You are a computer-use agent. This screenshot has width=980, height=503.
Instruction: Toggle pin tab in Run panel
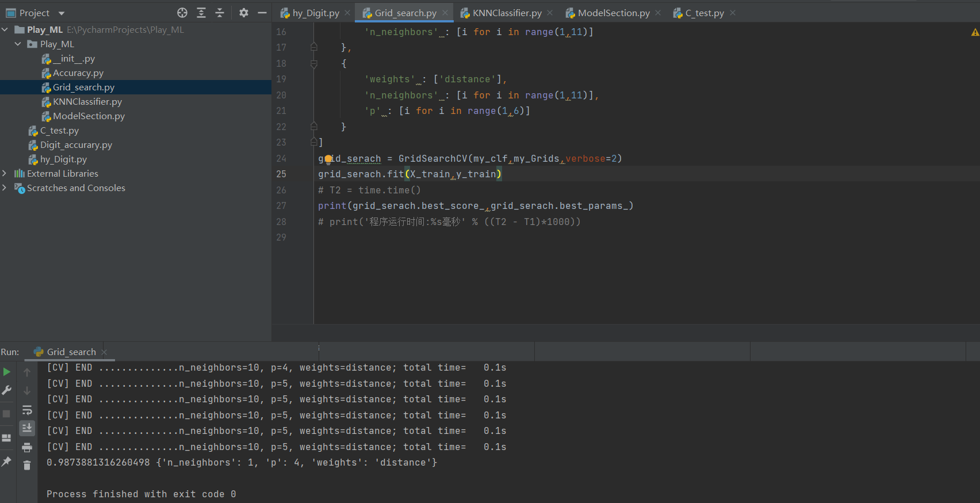coord(7,461)
